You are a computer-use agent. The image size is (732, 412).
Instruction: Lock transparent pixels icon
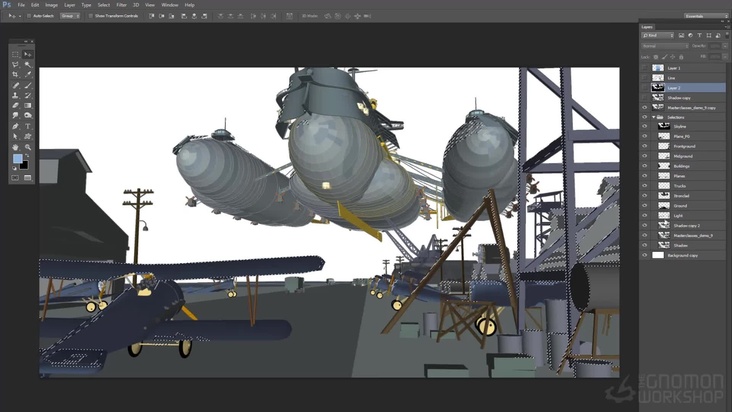[656, 57]
